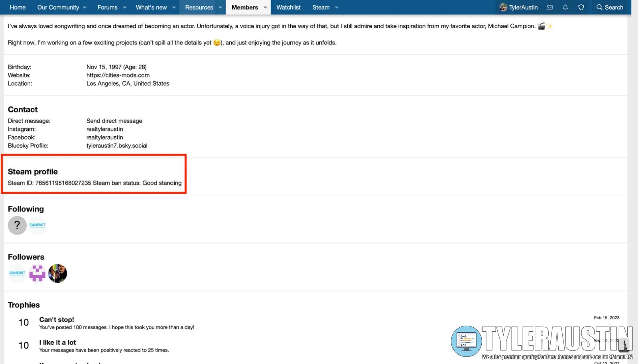Expand the Our Community dropdown arrow

(85, 7)
